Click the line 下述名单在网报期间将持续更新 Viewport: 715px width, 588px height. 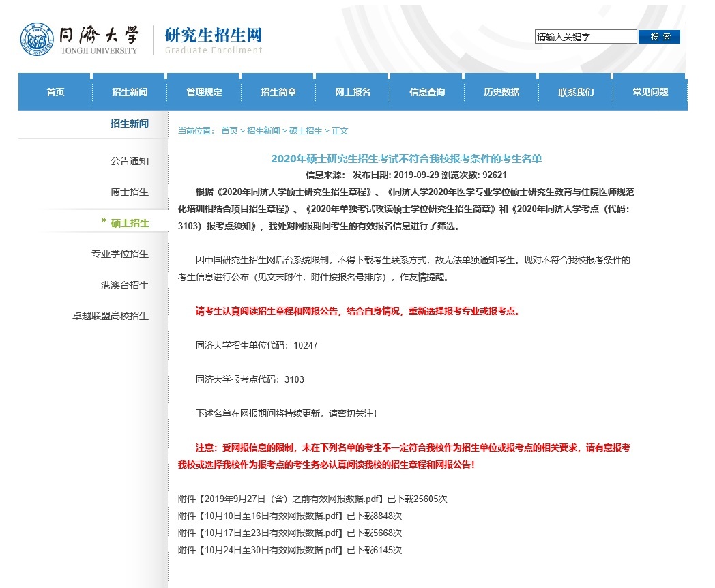pyautogui.click(x=287, y=414)
